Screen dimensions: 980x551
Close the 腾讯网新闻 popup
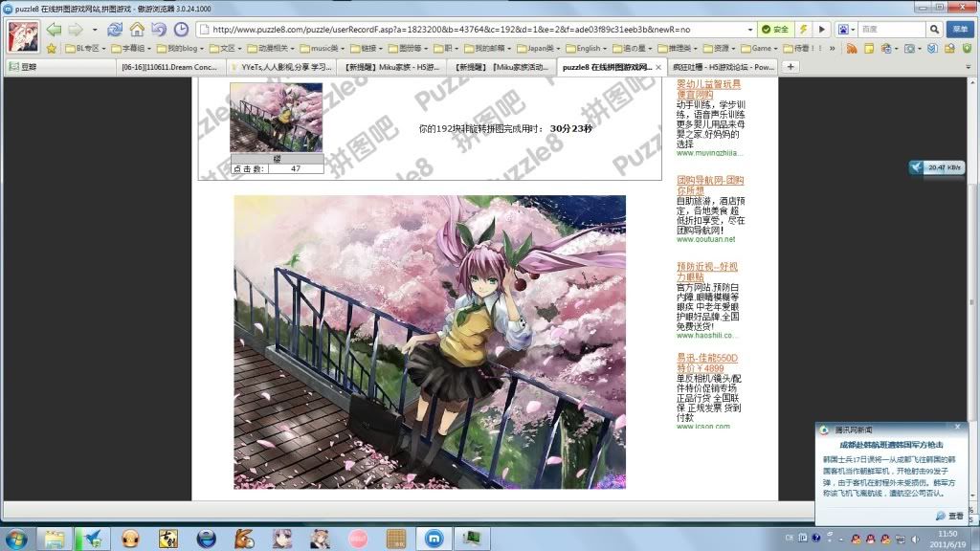[957, 427]
